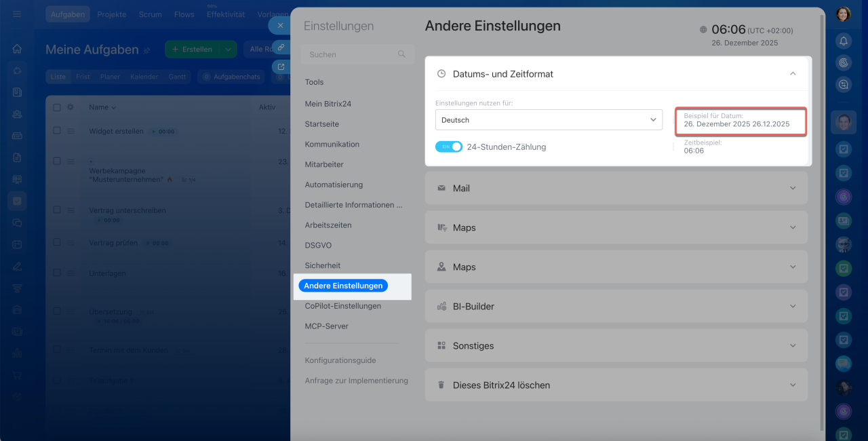Open the Konfigurationsguide link
The width and height of the screenshot is (868, 441).
(340, 360)
